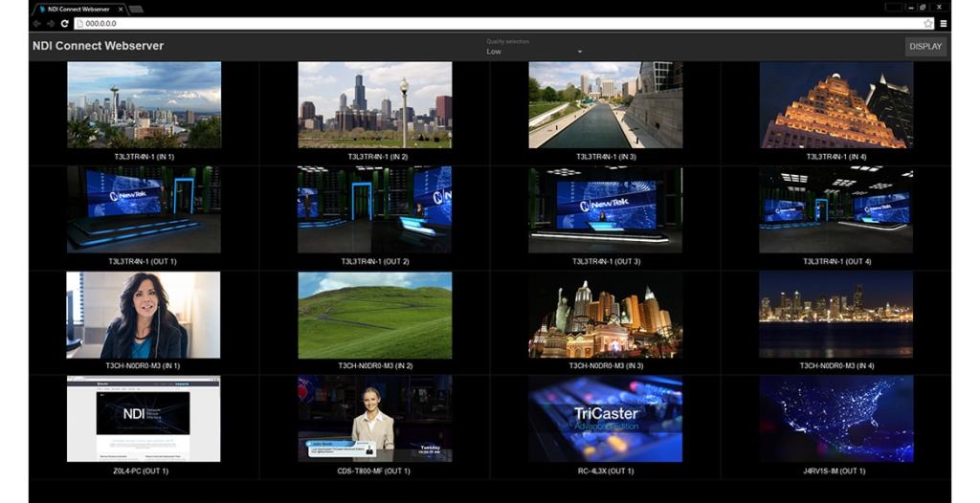Open the T3L3TR4N-1 (OUT 3) studio feed
The width and height of the screenshot is (980, 503).
pos(605,209)
